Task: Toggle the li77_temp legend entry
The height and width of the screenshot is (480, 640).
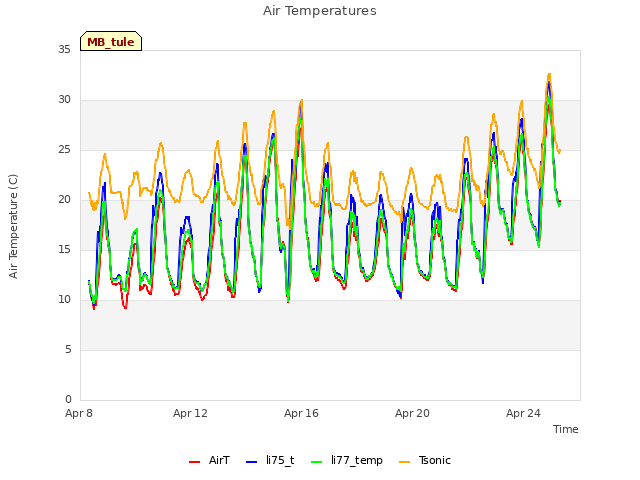Action: click(347, 460)
